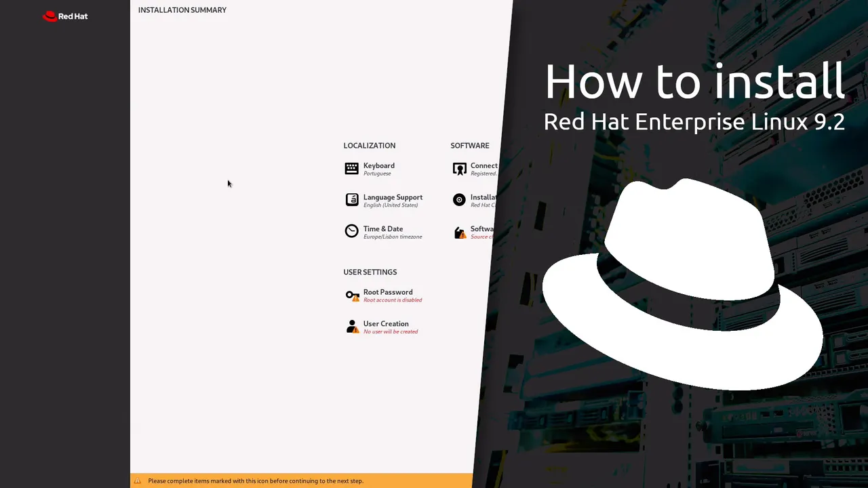Click the "Please complete items marked" warning message

coord(256,481)
